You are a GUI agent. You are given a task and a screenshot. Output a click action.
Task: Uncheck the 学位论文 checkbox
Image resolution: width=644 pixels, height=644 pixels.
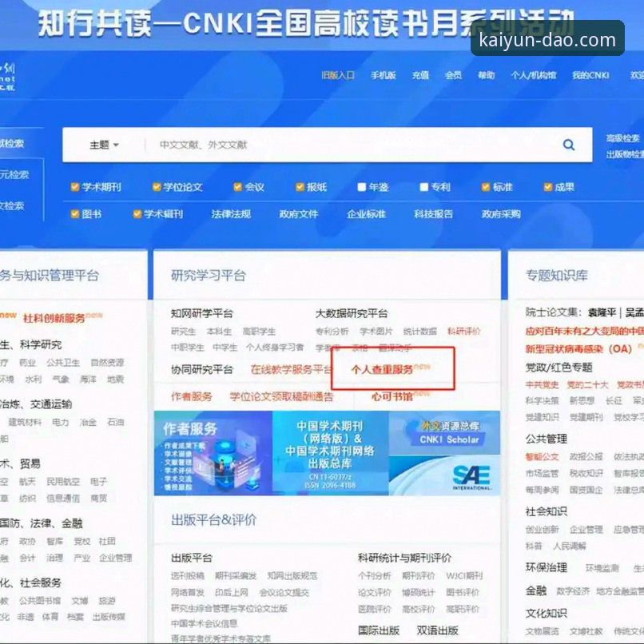click(157, 187)
